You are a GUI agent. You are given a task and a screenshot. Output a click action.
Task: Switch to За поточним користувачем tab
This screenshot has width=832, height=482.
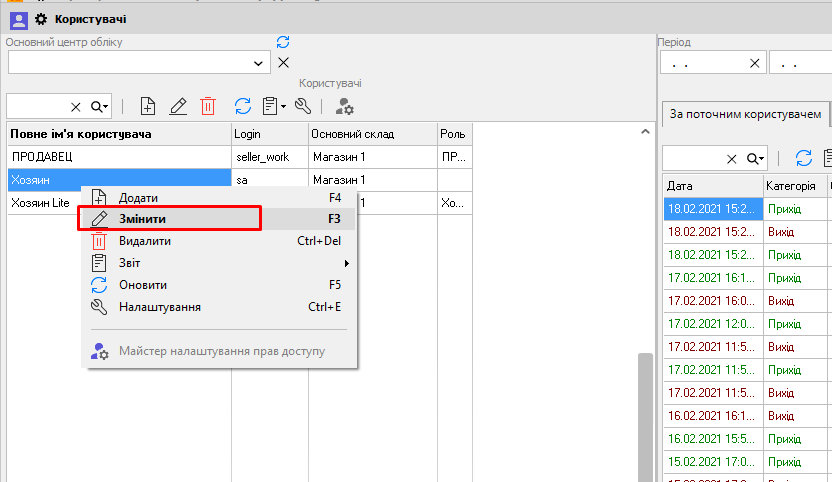[746, 114]
